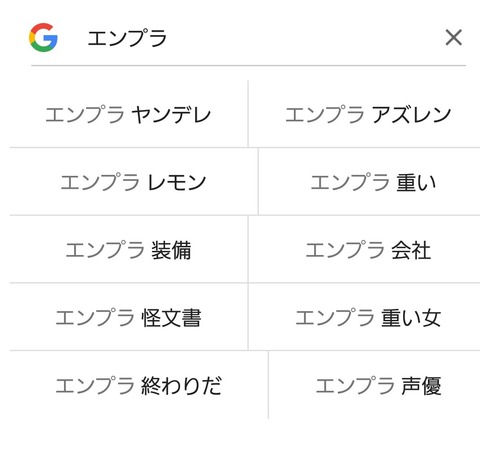Select suggestion エンプラ ヤンデレ
Image resolution: width=480 pixels, height=452 pixels.
(x=129, y=114)
